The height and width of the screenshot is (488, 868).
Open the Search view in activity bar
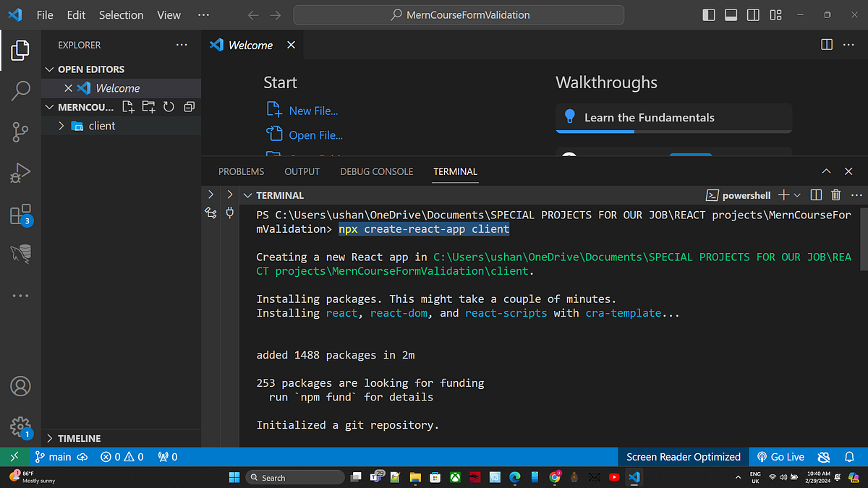pos(20,91)
